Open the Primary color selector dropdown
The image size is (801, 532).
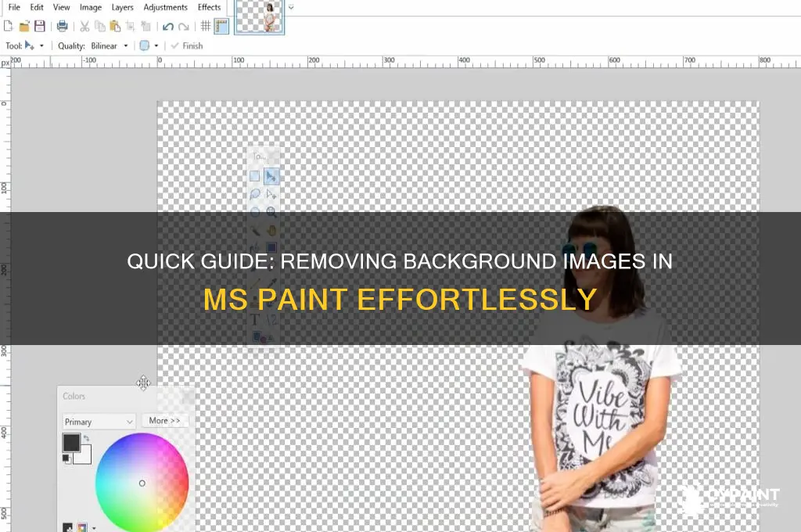(x=99, y=422)
